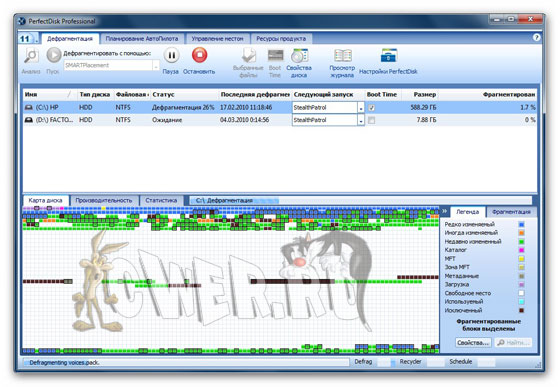Click the help question mark icon
The width and height of the screenshot is (560, 387).
[536, 37]
